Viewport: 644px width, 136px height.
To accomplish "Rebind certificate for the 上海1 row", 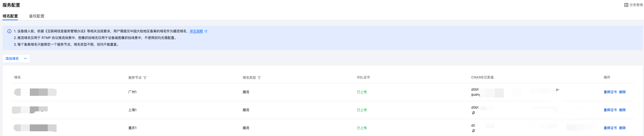I will coord(610,110).
